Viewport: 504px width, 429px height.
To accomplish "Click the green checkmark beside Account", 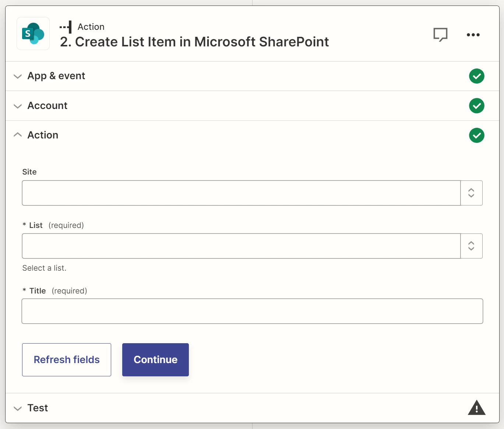I will click(476, 106).
